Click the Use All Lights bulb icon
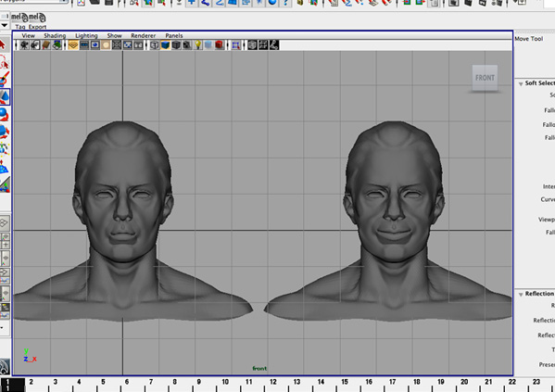Image resolution: width=555 pixels, height=392 pixels. coord(198,45)
